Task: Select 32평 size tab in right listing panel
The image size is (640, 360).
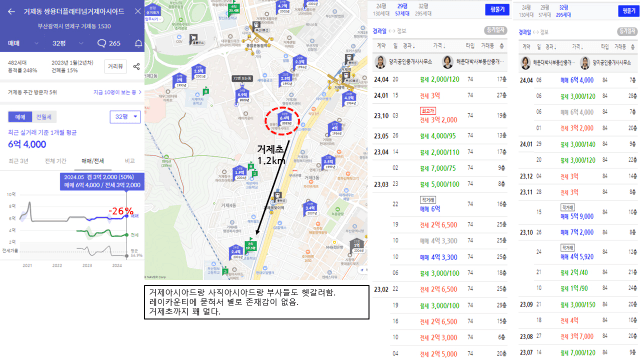Action: (564, 11)
